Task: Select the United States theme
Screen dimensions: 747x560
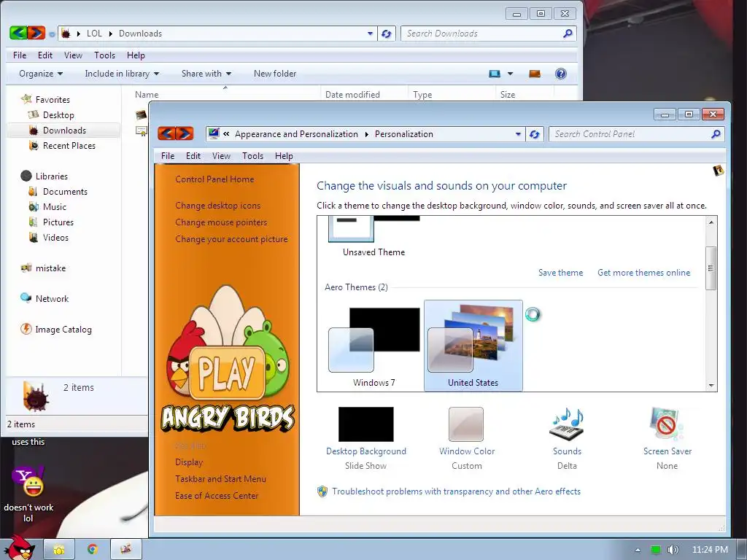Action: (473, 346)
